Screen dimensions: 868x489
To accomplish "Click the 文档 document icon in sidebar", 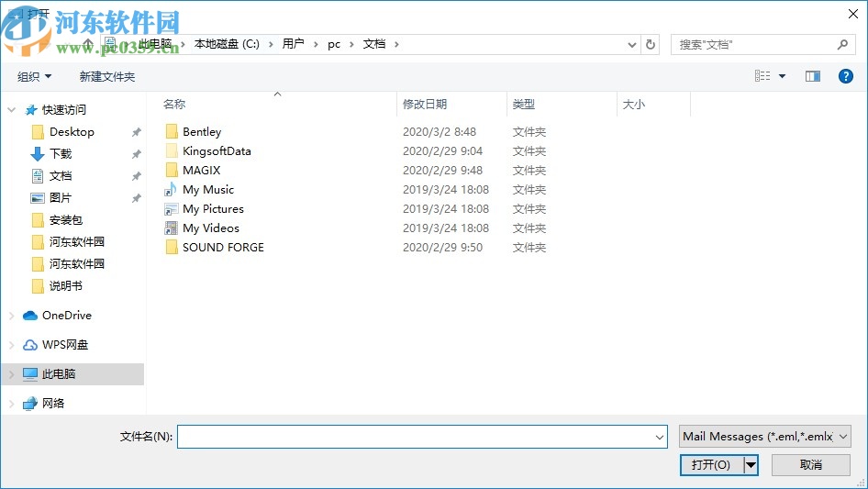I will [37, 176].
